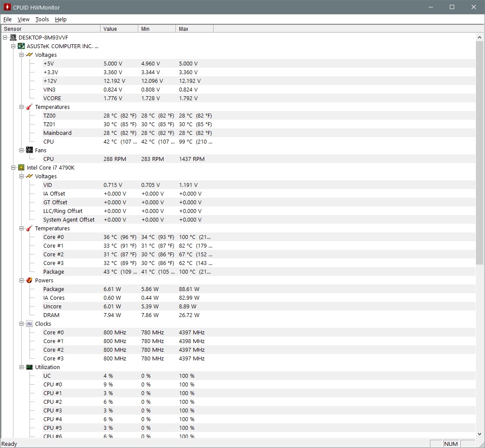Click the 88.61 W max package power
This screenshot has width=485, height=448.
(189, 289)
